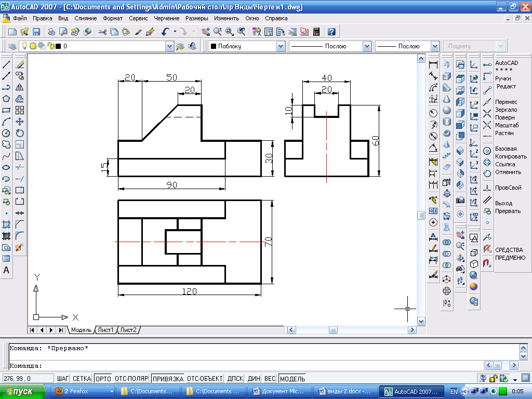Expand the Послою linetype dropdown

(x=367, y=46)
